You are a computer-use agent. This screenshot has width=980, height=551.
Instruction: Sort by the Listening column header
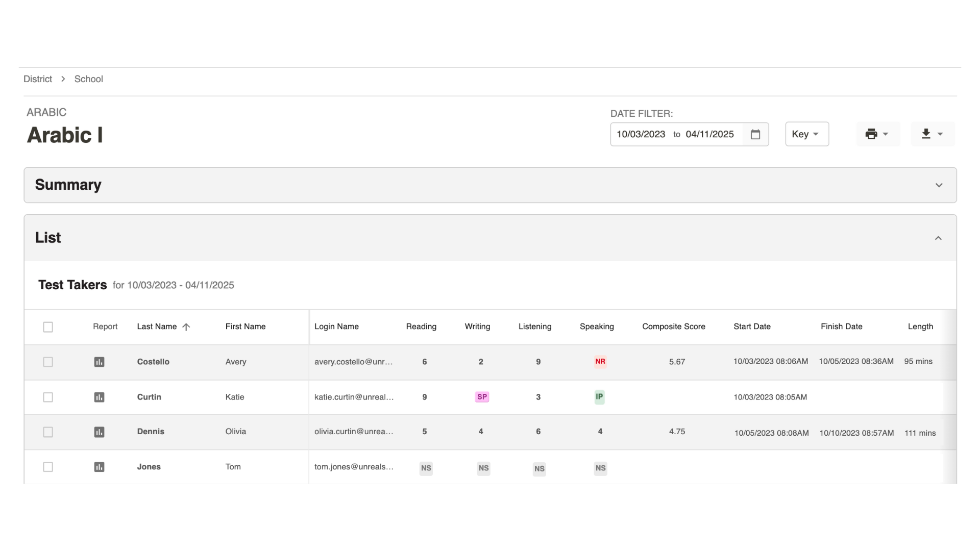click(535, 327)
